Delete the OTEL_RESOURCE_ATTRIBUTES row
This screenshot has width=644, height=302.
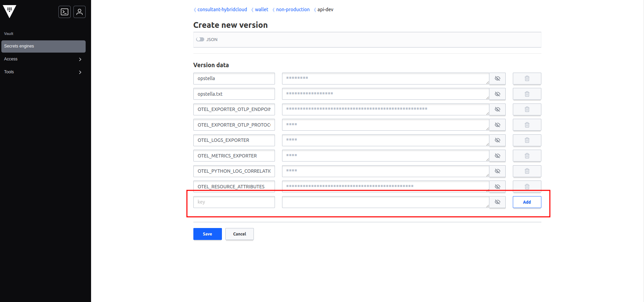point(527,187)
